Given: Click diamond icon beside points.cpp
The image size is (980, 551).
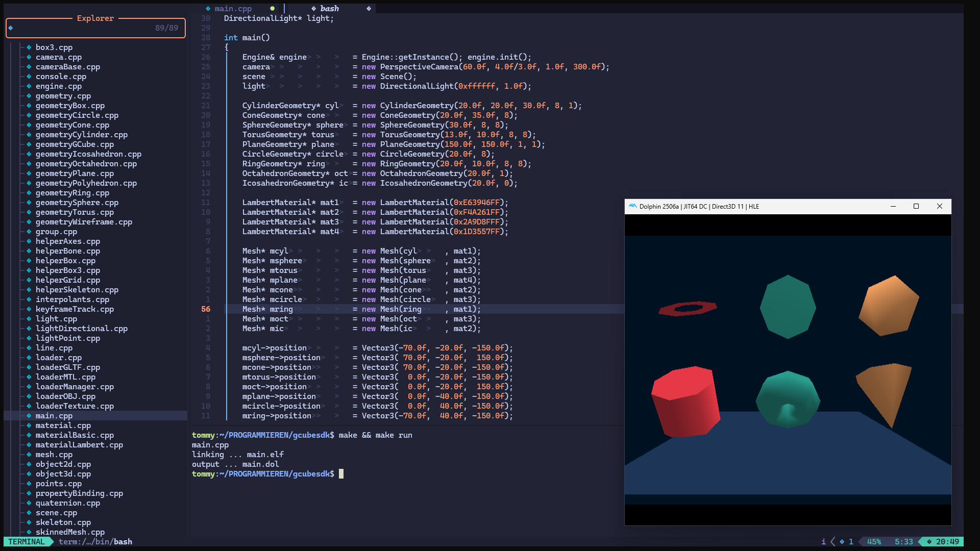Looking at the screenshot, I should point(29,484).
